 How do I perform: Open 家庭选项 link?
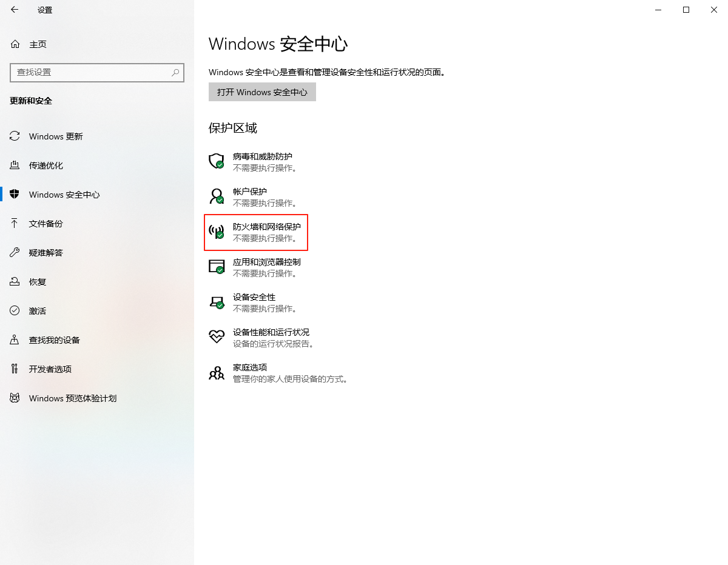click(x=250, y=367)
